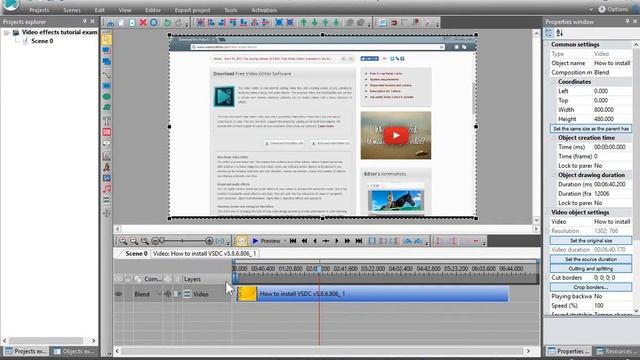Select Scene 0 in Projects explorer tree
This screenshot has width=640, height=360.
42,41
